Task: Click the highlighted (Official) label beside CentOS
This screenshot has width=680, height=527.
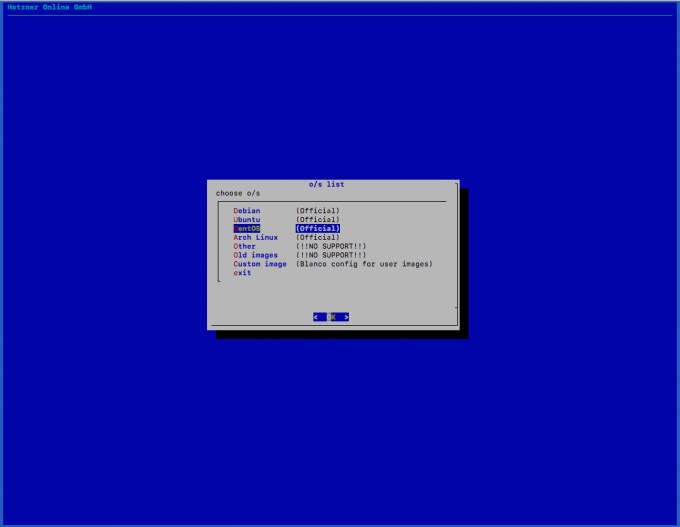Action: [317, 229]
